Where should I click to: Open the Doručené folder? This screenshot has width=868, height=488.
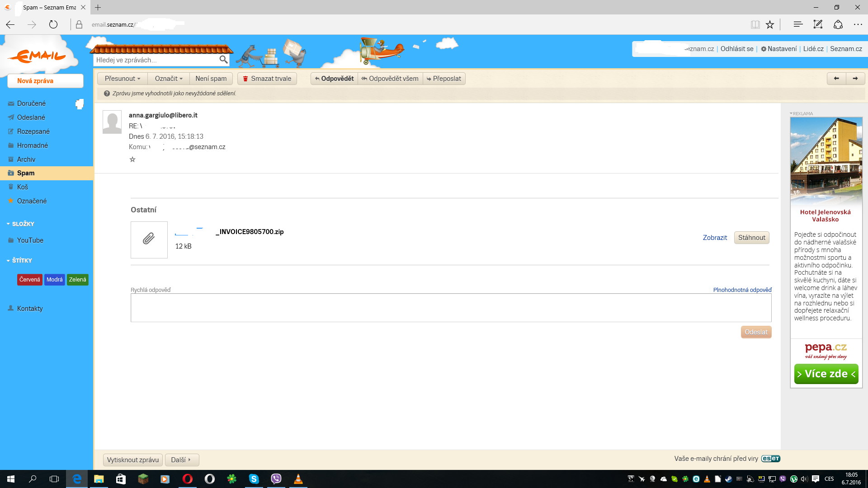point(31,103)
